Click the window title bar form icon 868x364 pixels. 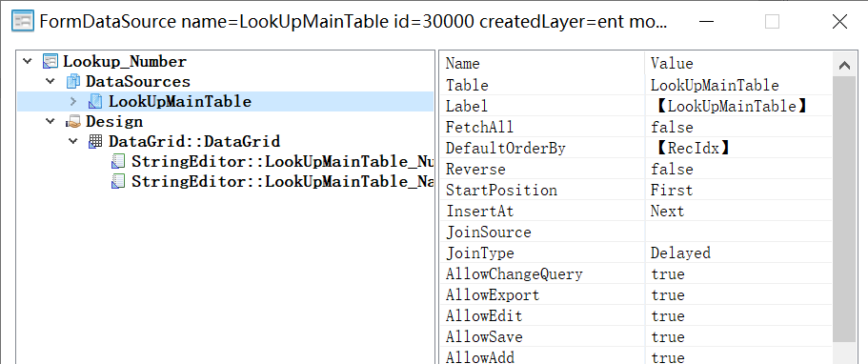tap(23, 22)
